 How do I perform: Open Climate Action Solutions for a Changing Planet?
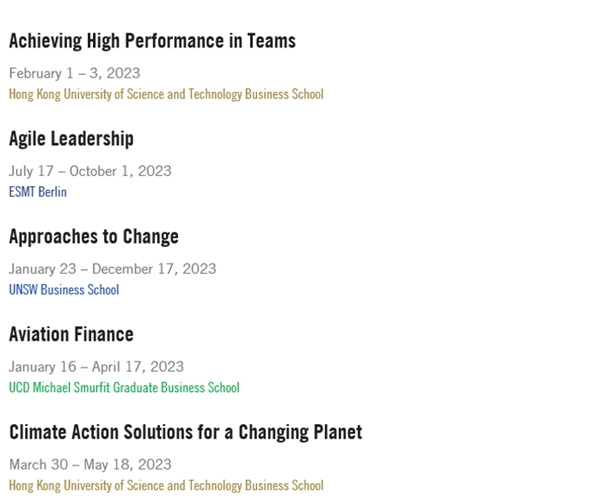[x=185, y=433]
